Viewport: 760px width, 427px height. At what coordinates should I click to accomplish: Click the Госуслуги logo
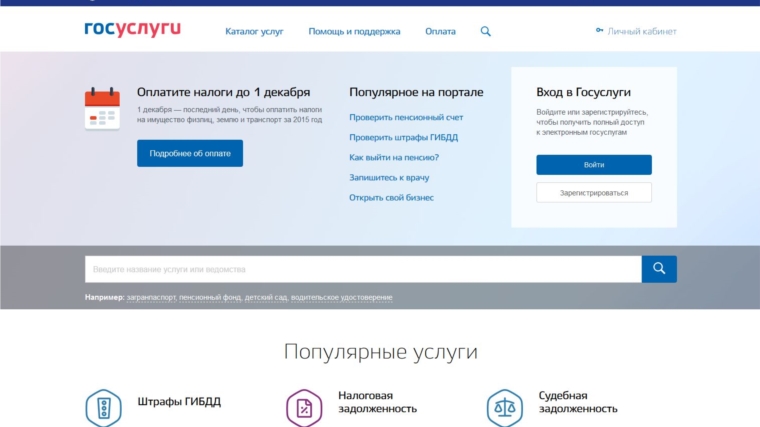[x=132, y=29]
